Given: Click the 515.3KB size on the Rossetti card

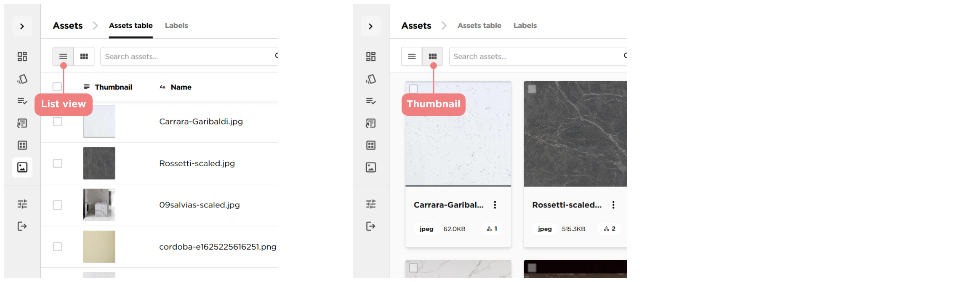Looking at the screenshot, I should click(x=573, y=229).
